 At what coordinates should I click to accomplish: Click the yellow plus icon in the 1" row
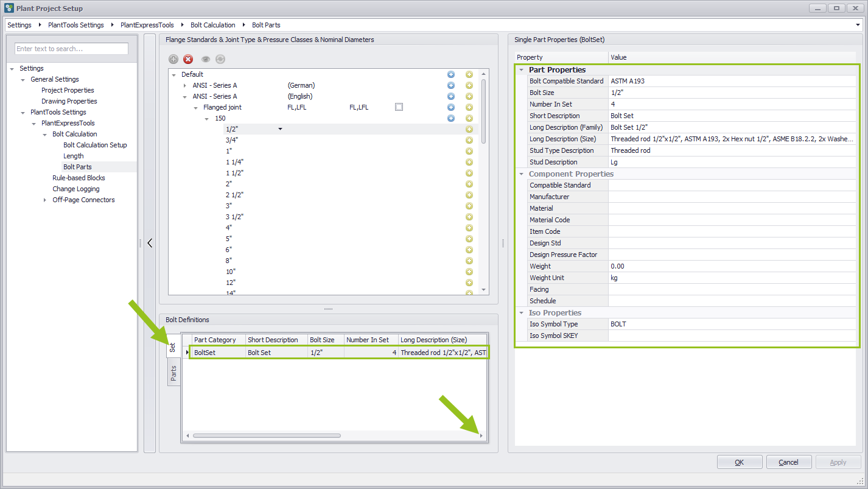click(x=469, y=151)
